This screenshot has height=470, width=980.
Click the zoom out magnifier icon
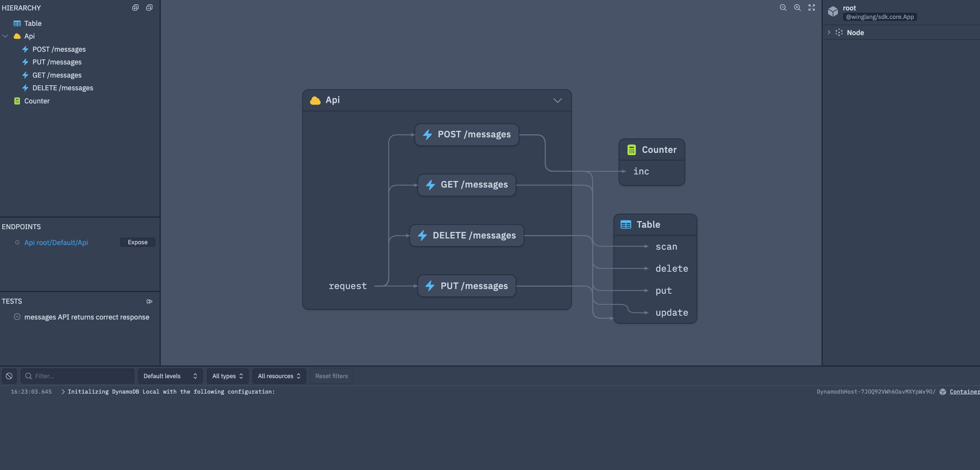click(x=783, y=8)
